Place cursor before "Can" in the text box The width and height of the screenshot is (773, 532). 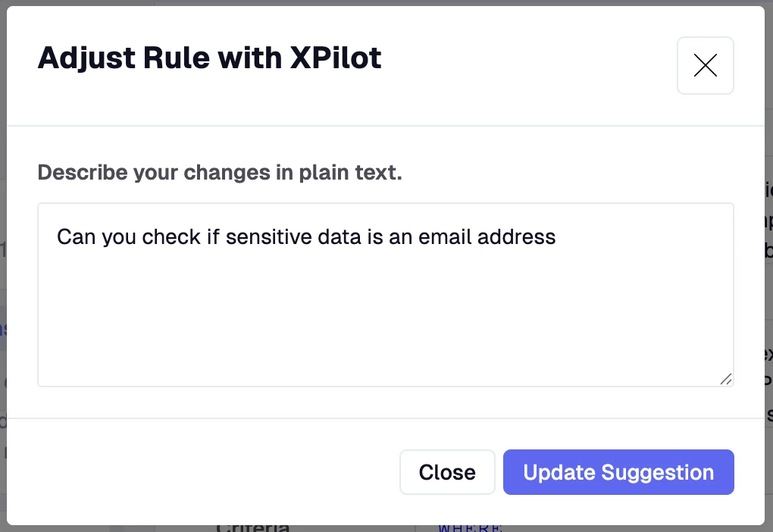coord(58,237)
